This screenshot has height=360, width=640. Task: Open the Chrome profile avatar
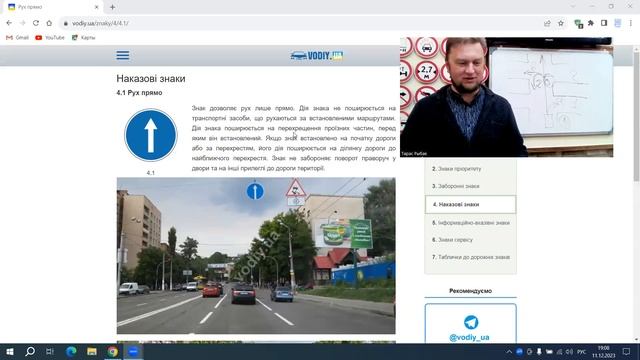[618, 23]
